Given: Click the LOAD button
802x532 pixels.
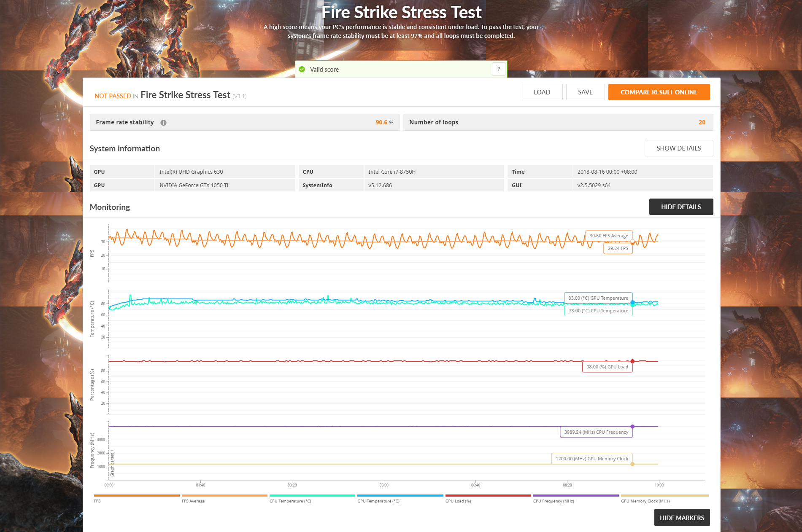Looking at the screenshot, I should click(542, 92).
